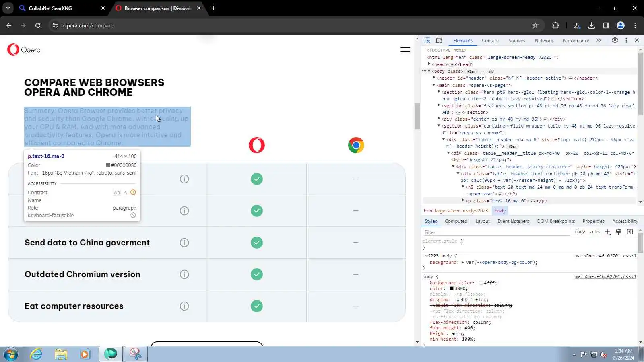Expand the features-section node

tap(439, 105)
